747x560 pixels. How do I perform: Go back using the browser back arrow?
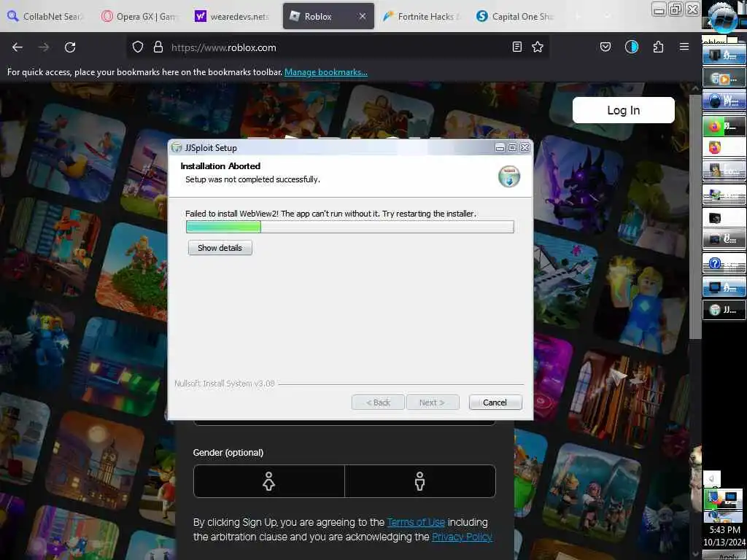click(18, 47)
